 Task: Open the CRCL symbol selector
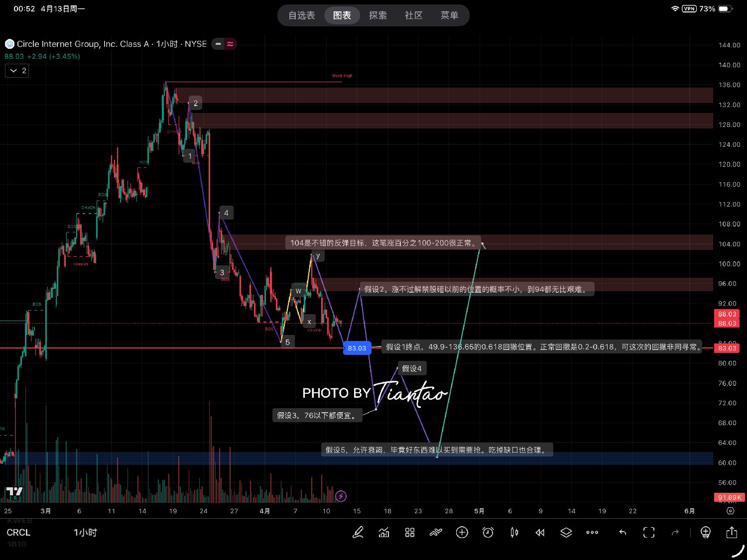coord(18,533)
